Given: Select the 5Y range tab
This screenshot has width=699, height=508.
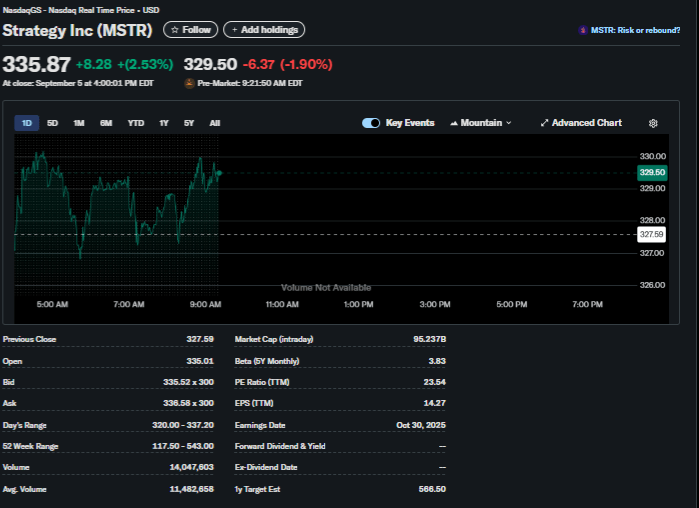Looking at the screenshot, I should 189,123.
